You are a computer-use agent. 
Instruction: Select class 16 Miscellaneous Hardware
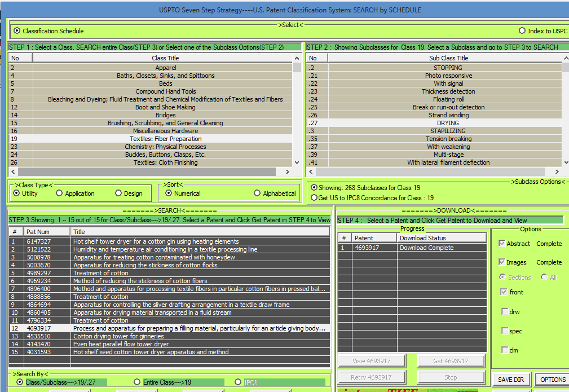pos(151,131)
